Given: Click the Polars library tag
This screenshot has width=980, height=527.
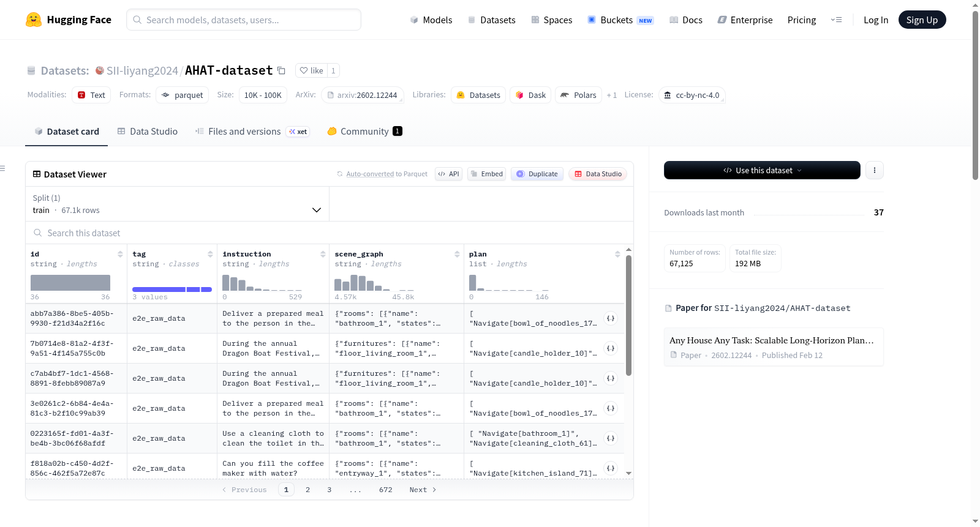Looking at the screenshot, I should [579, 95].
